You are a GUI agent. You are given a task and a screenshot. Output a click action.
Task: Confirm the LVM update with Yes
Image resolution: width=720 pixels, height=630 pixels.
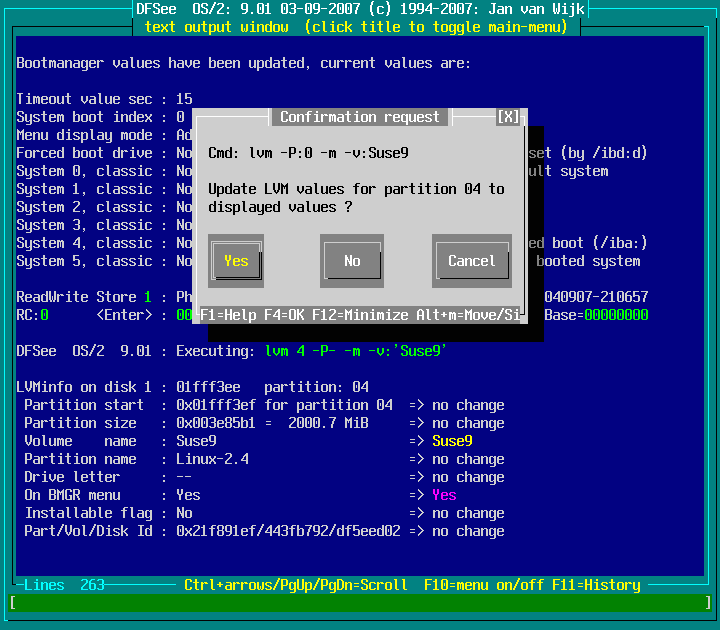tap(236, 261)
